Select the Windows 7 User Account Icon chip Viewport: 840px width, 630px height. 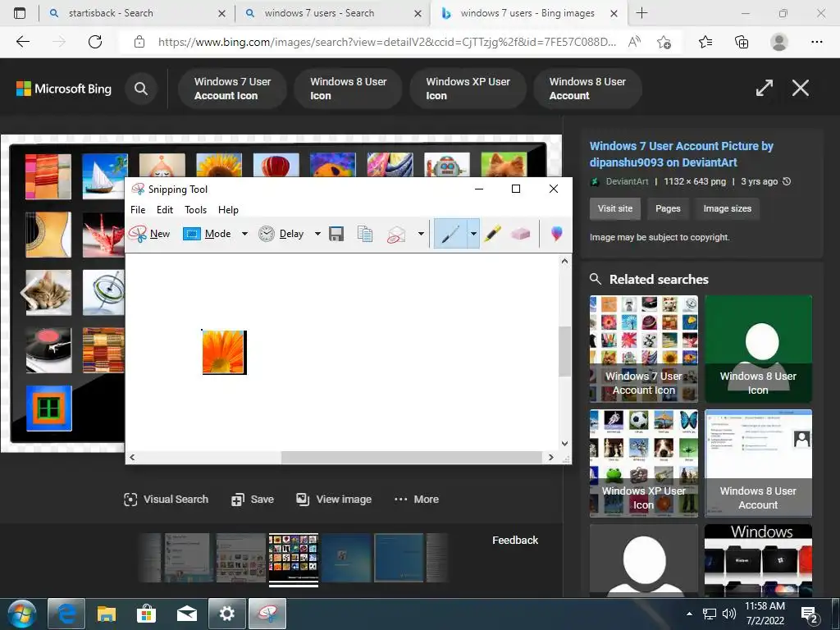tap(232, 89)
